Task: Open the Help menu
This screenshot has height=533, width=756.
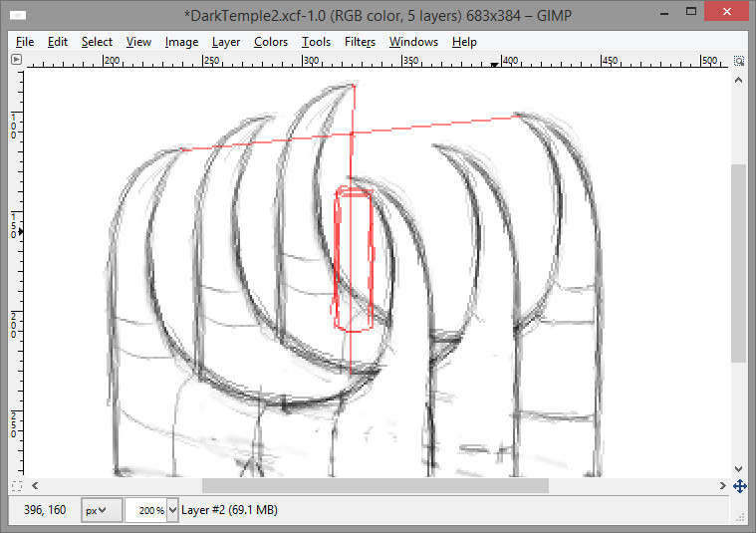Action: coord(464,42)
